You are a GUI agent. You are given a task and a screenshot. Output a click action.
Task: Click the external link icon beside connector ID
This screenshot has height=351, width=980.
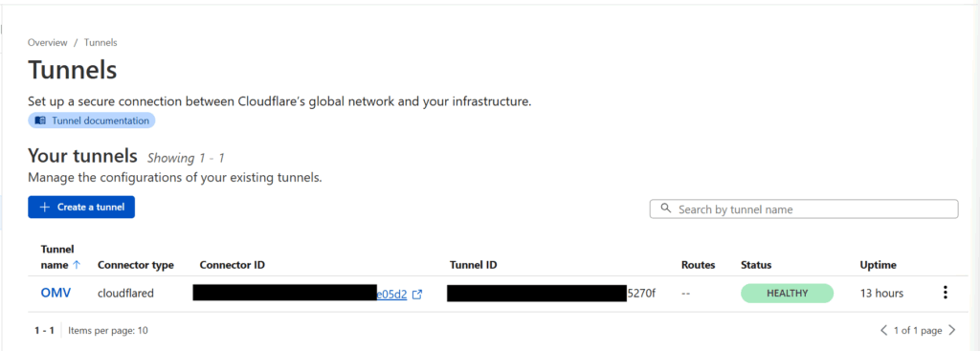pyautogui.click(x=417, y=295)
